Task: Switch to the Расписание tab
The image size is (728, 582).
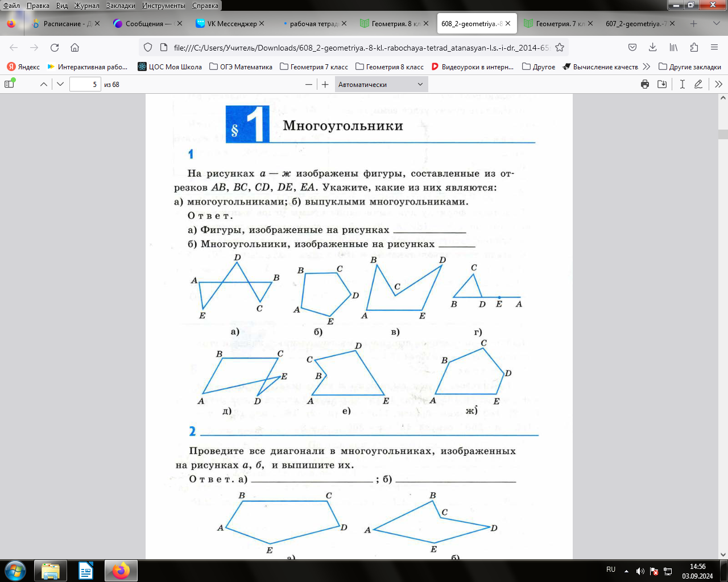Action: tap(67, 24)
